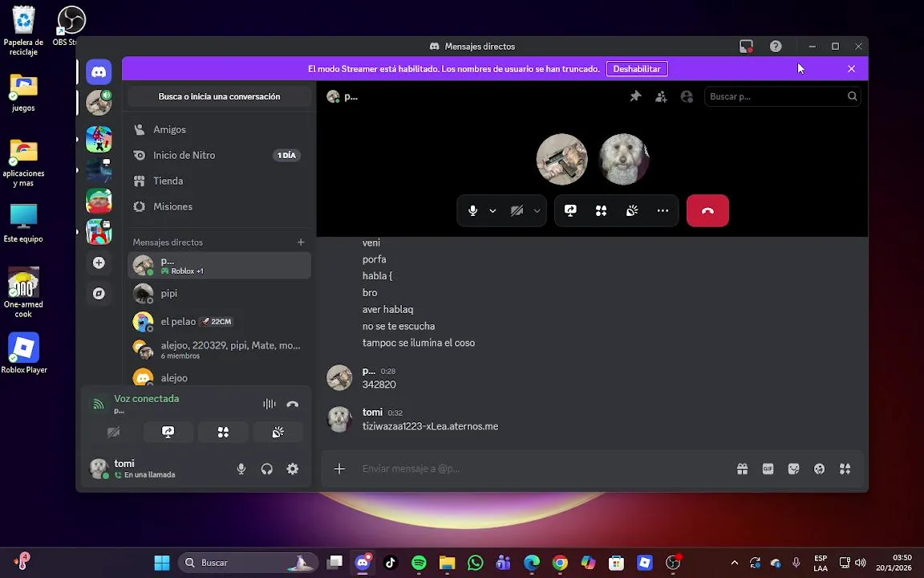The image size is (924, 578).
Task: Open group DM with 6 miembros
Action: 219,350
